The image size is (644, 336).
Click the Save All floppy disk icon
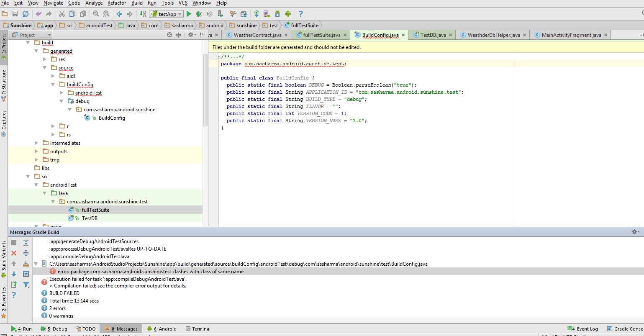pos(15,14)
